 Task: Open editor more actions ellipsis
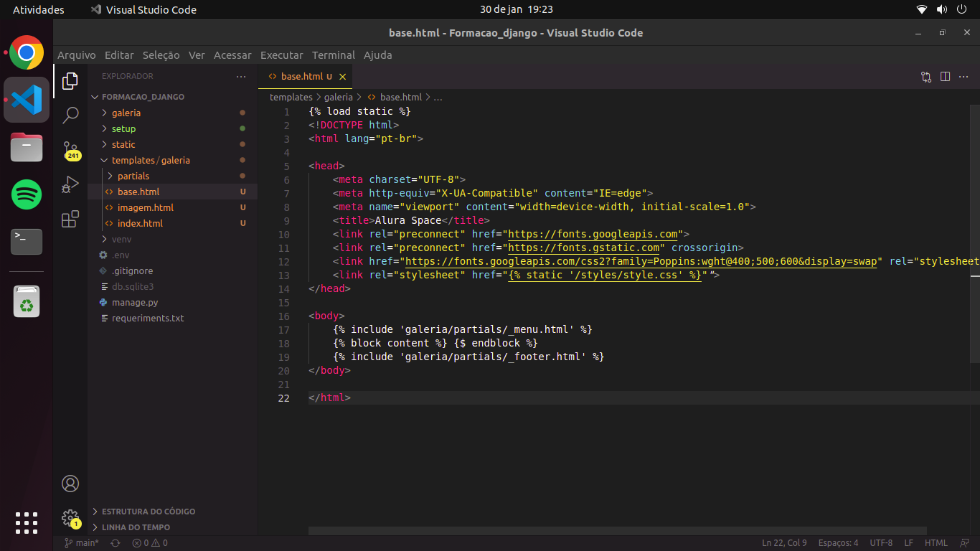[964, 77]
